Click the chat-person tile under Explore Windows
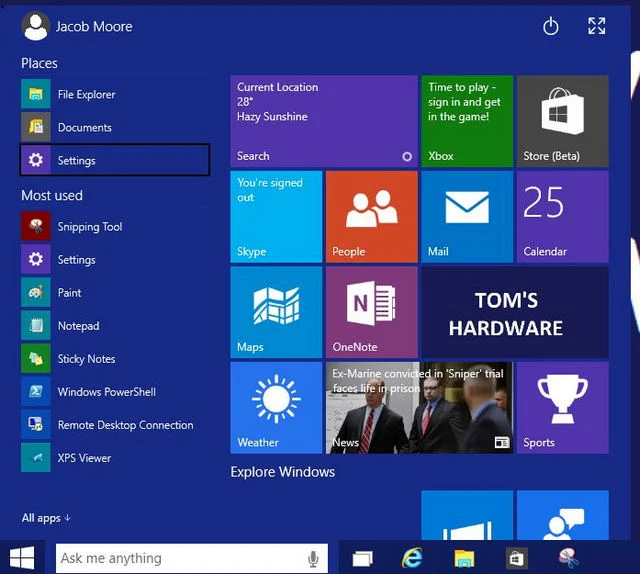 click(562, 515)
